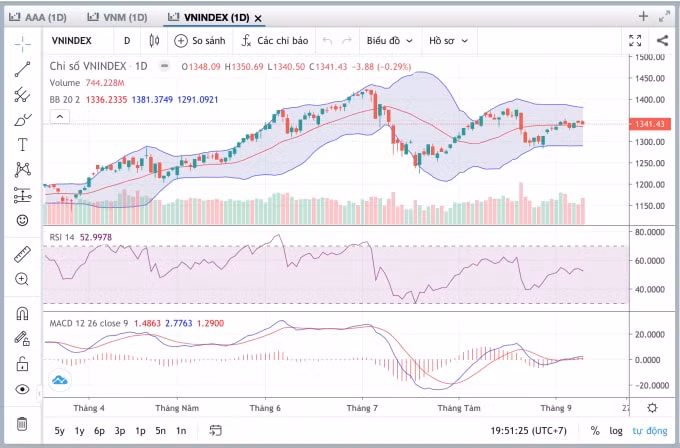Click the legend options button beside Chỉ số VNINDEX 1D
The height and width of the screenshot is (448, 680).
pos(164,66)
